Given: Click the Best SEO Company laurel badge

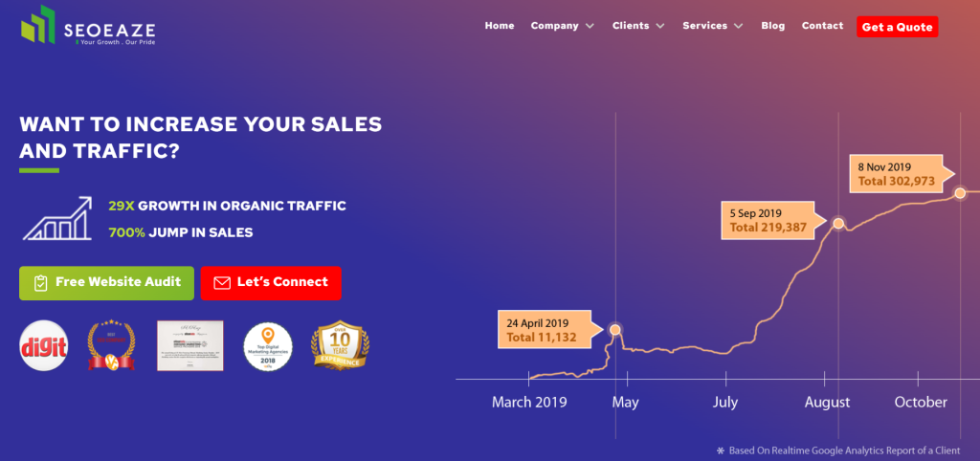Looking at the screenshot, I should [x=111, y=345].
